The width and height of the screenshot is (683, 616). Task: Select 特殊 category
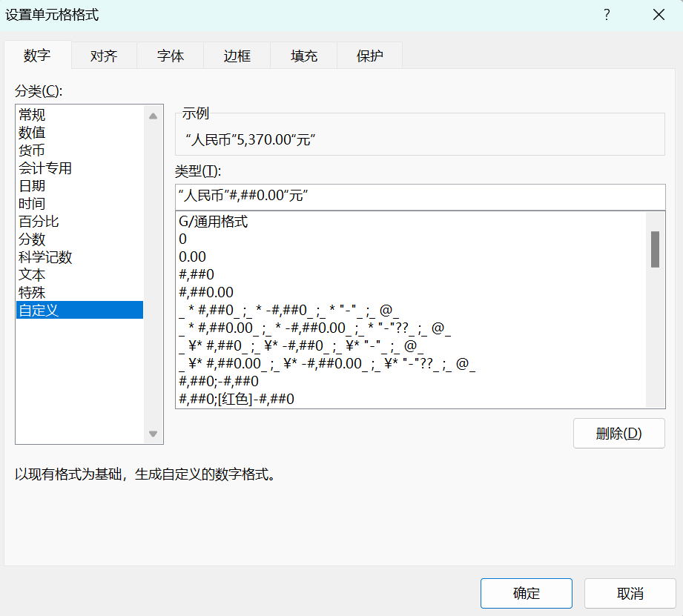tap(79, 293)
